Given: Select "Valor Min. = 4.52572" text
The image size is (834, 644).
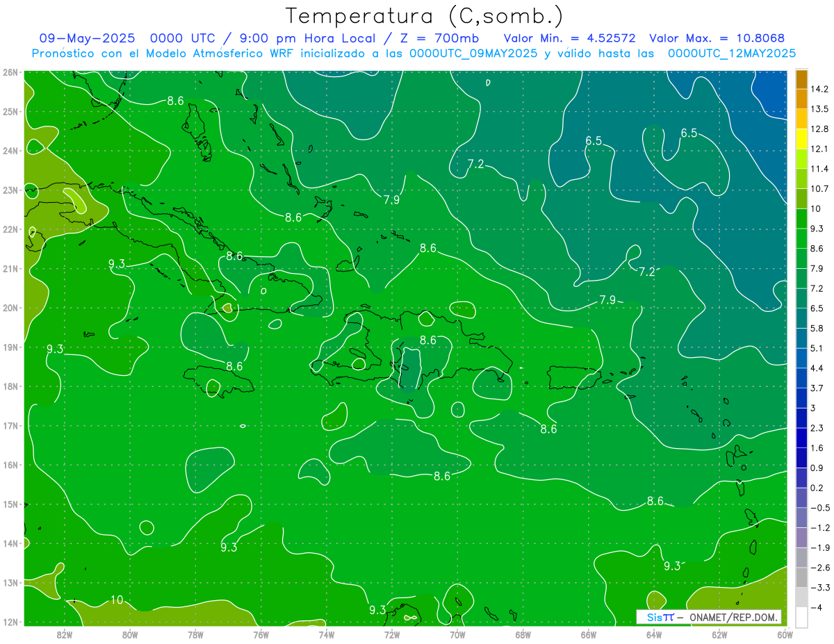Looking at the screenshot, I should click(570, 38).
